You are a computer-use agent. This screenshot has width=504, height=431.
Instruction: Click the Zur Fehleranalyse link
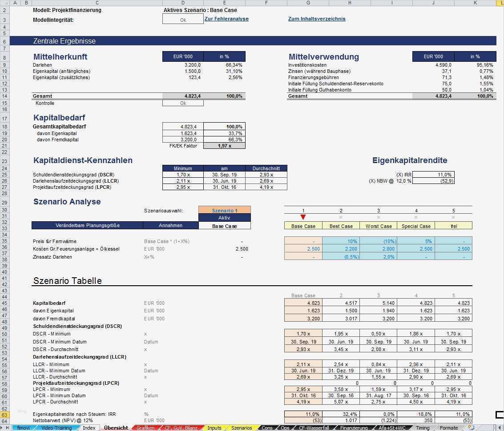pyautogui.click(x=226, y=19)
